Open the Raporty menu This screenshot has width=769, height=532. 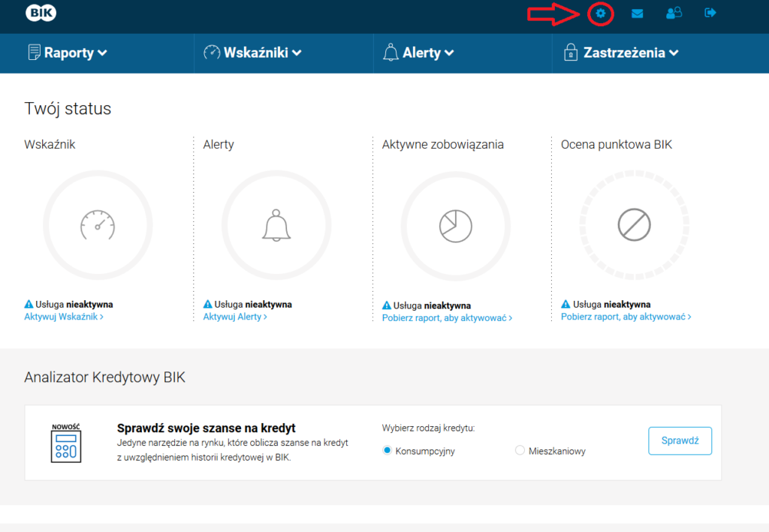click(x=68, y=53)
